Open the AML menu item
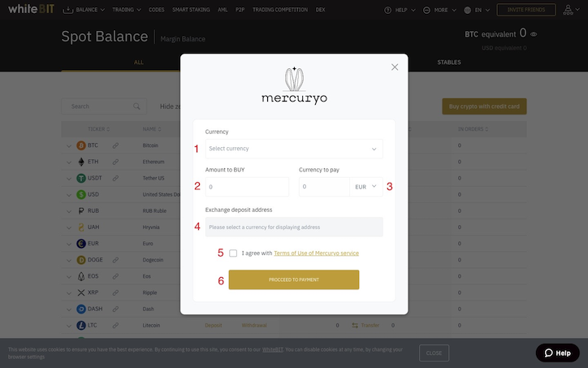The image size is (588, 368). click(x=223, y=10)
